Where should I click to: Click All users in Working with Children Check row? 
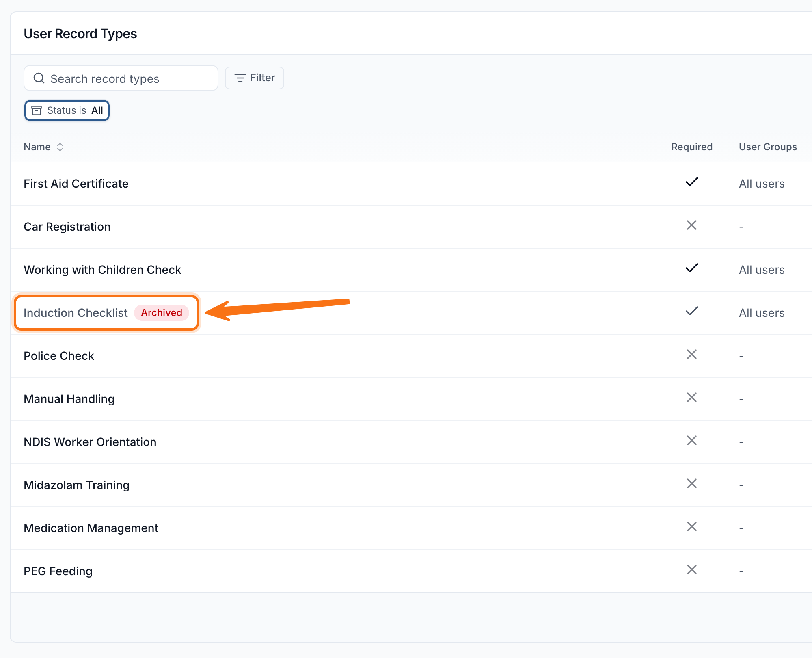coord(762,270)
